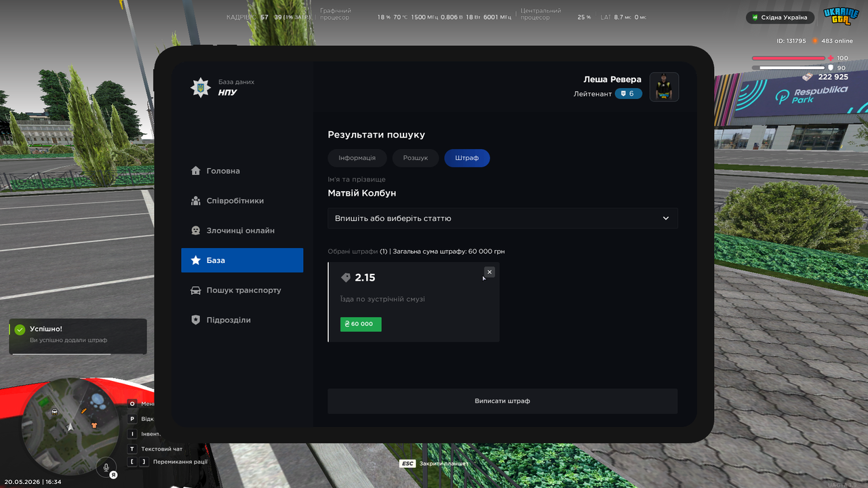The image size is (868, 488).
Task: Click the orange online status dot
Action: [815, 41]
